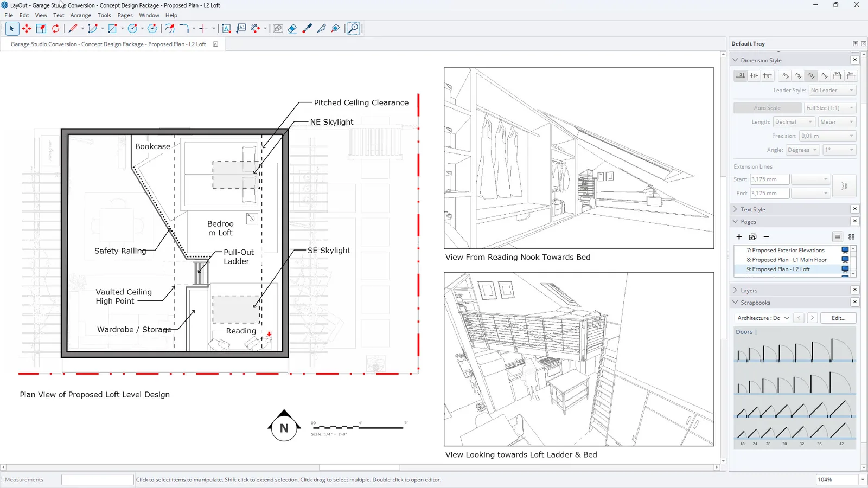Close the Proposed Plan - L2 Loft document tab
The image size is (868, 488).
(x=215, y=44)
